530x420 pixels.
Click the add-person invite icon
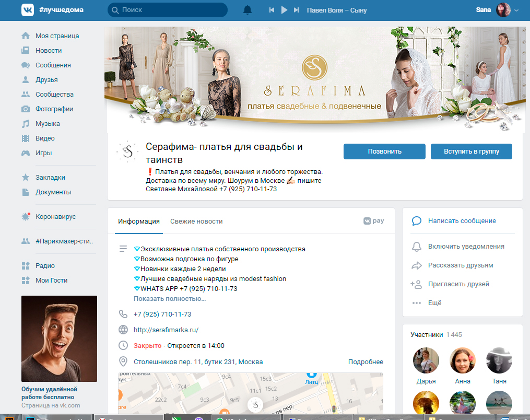click(x=417, y=284)
